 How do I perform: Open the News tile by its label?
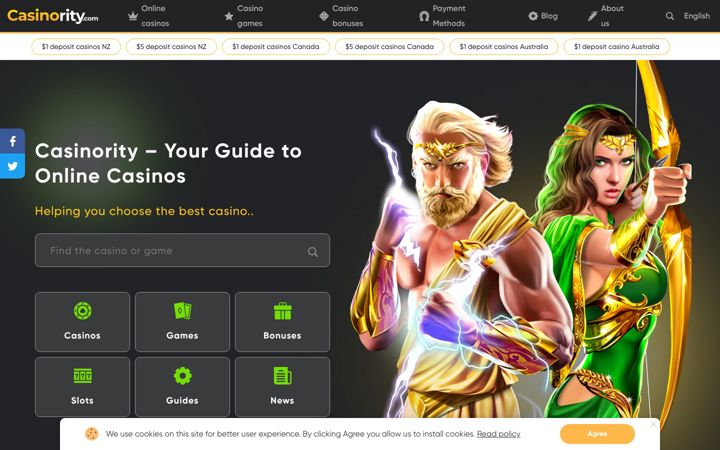282,400
